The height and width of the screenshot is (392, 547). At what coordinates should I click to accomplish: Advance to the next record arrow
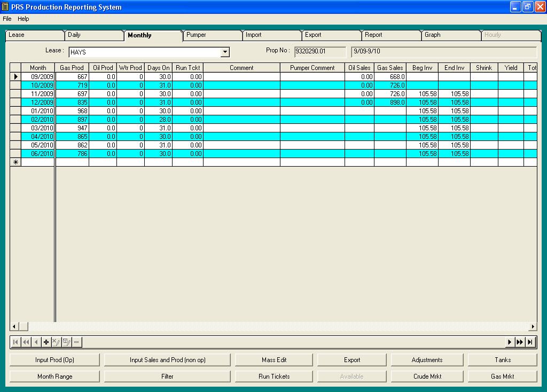coord(510,342)
